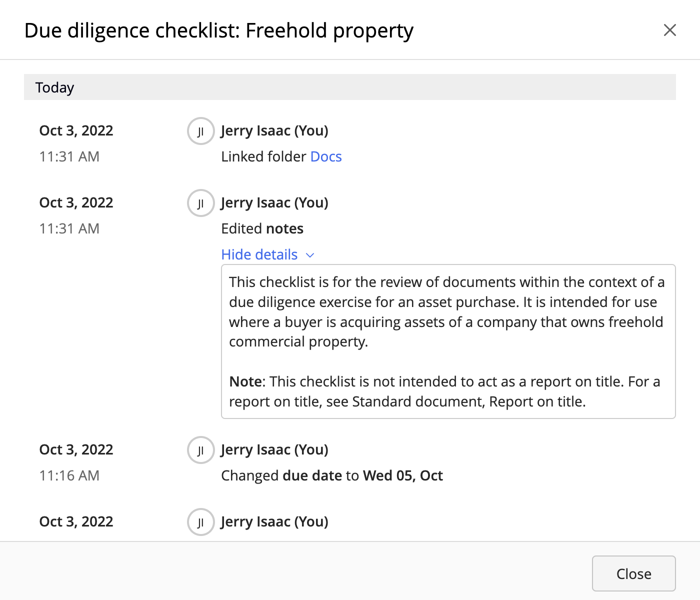Click the checklist notes details box

(x=448, y=341)
